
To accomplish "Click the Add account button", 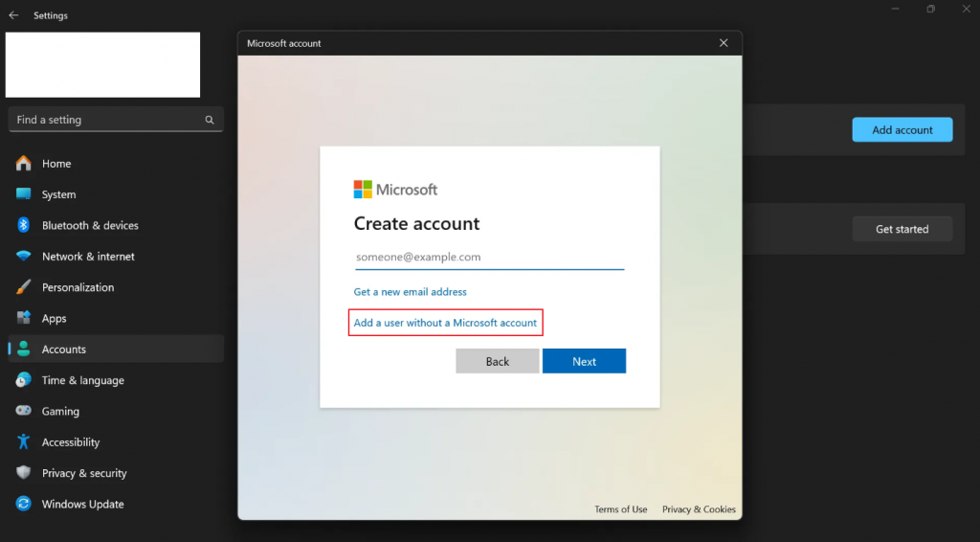I will click(x=902, y=129).
